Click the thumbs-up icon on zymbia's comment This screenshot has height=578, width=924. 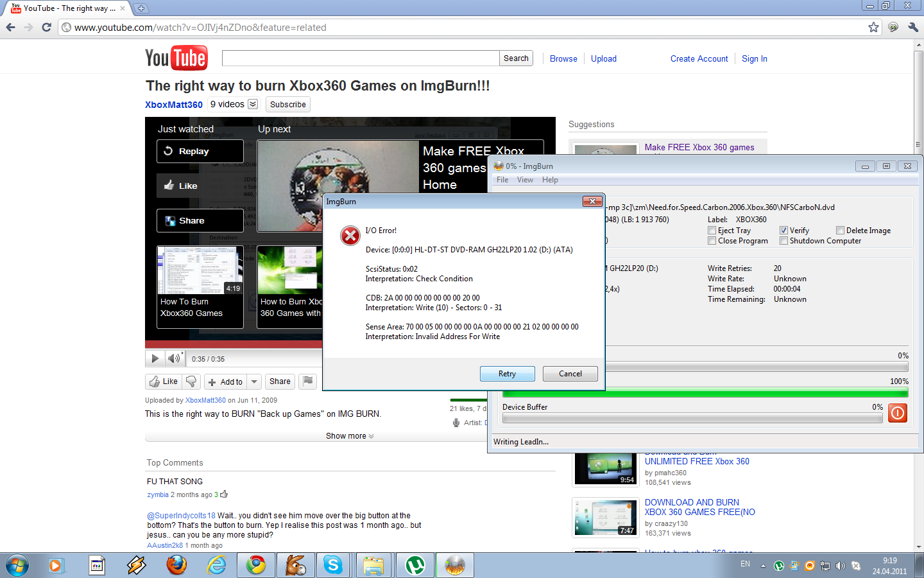(224, 495)
